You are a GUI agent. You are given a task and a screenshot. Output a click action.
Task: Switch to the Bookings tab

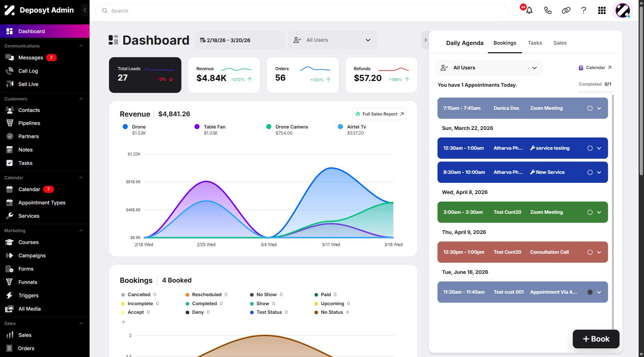[505, 43]
